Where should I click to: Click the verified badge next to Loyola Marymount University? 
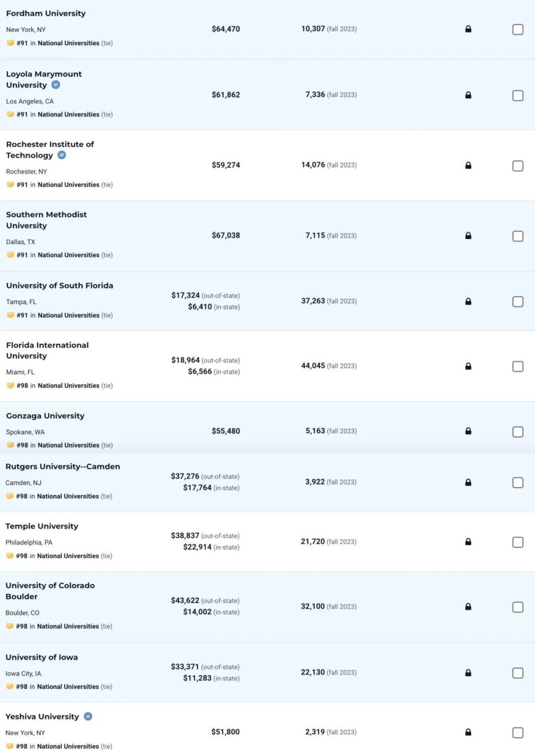(56, 85)
